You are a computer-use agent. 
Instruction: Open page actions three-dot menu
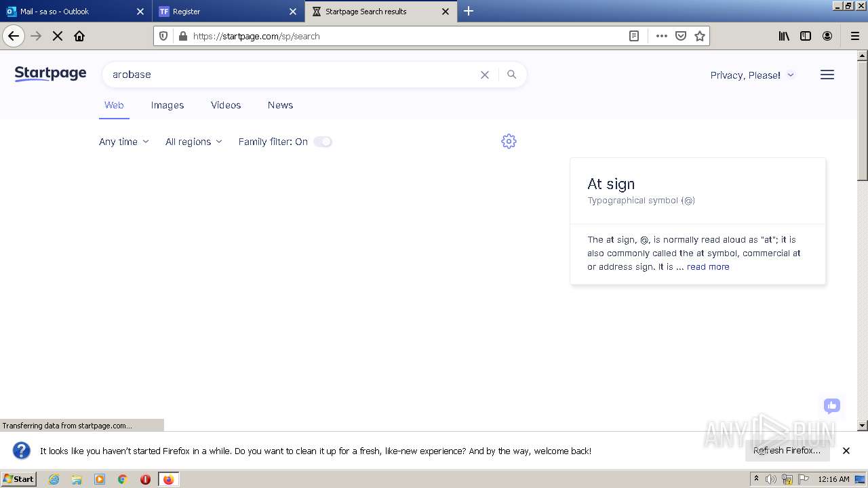[662, 36]
